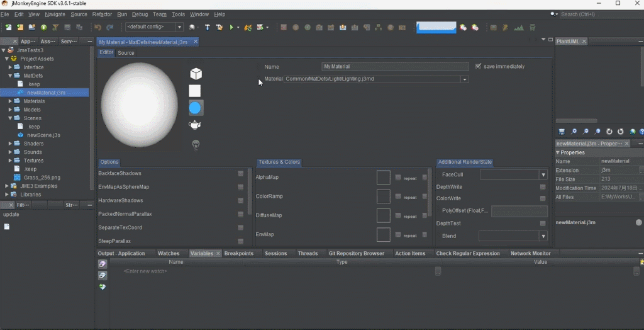Run the project with the green play icon
The height and width of the screenshot is (330, 644).
tap(231, 28)
